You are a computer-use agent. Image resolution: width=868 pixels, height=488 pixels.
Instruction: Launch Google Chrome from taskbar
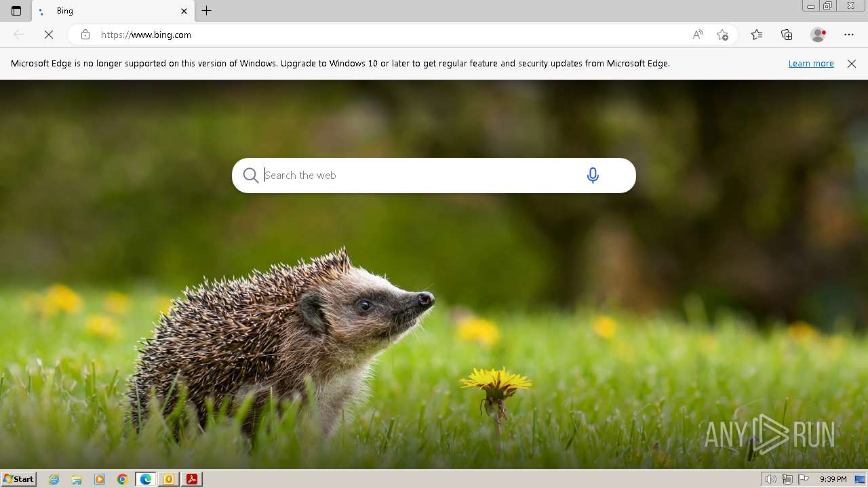point(123,479)
